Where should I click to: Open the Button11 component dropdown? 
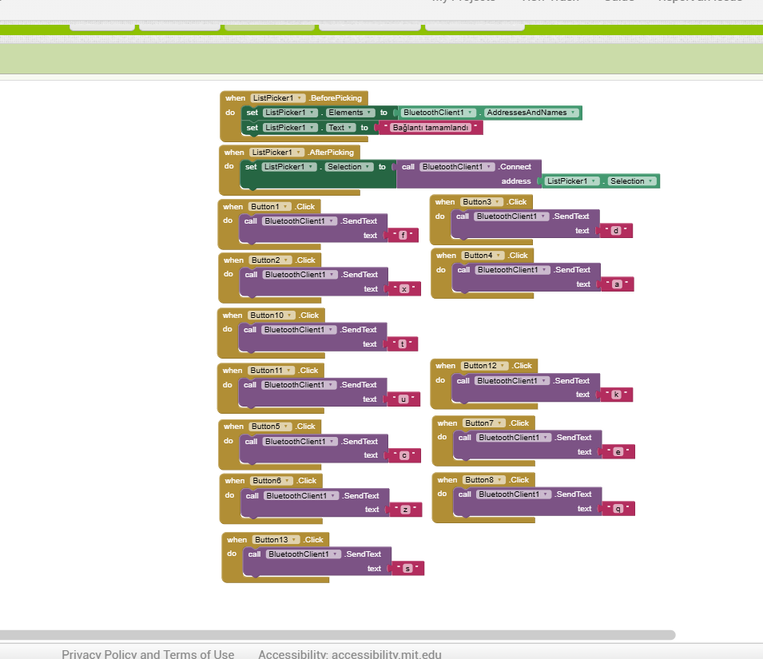(271, 370)
